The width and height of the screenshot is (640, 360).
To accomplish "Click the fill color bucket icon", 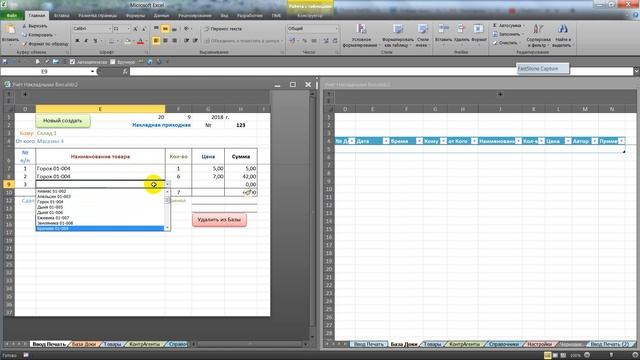I will click(127, 41).
